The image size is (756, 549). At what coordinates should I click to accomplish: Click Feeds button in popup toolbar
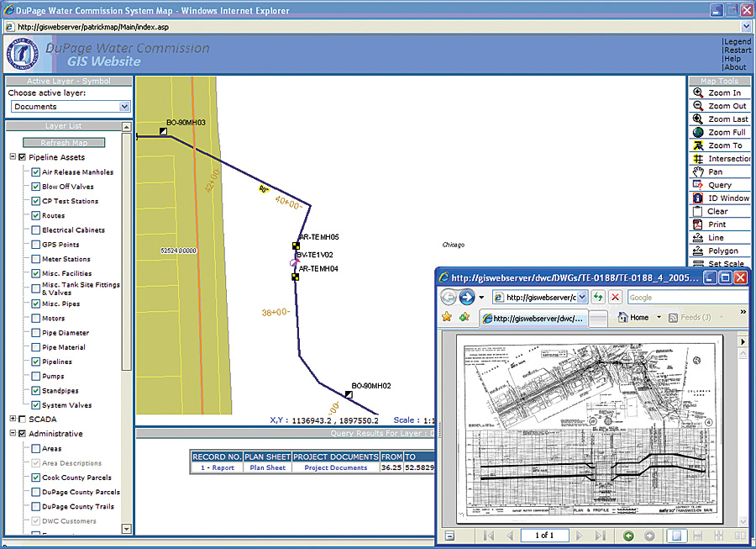tap(690, 318)
